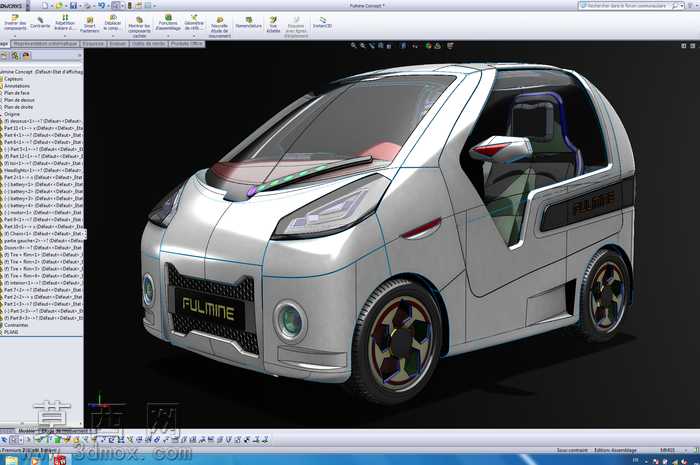Open the SolidWorks app in taskbar

pos(60,460)
